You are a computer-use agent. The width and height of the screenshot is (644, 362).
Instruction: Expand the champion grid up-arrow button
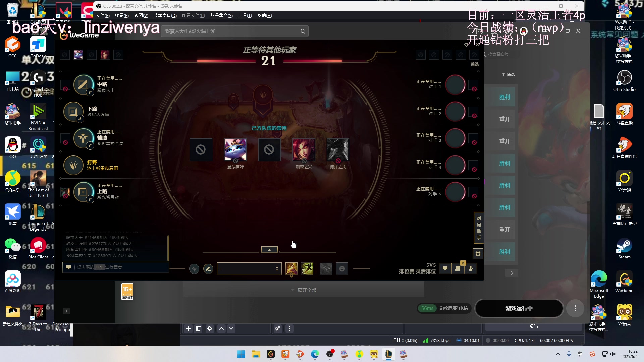pos(269,250)
